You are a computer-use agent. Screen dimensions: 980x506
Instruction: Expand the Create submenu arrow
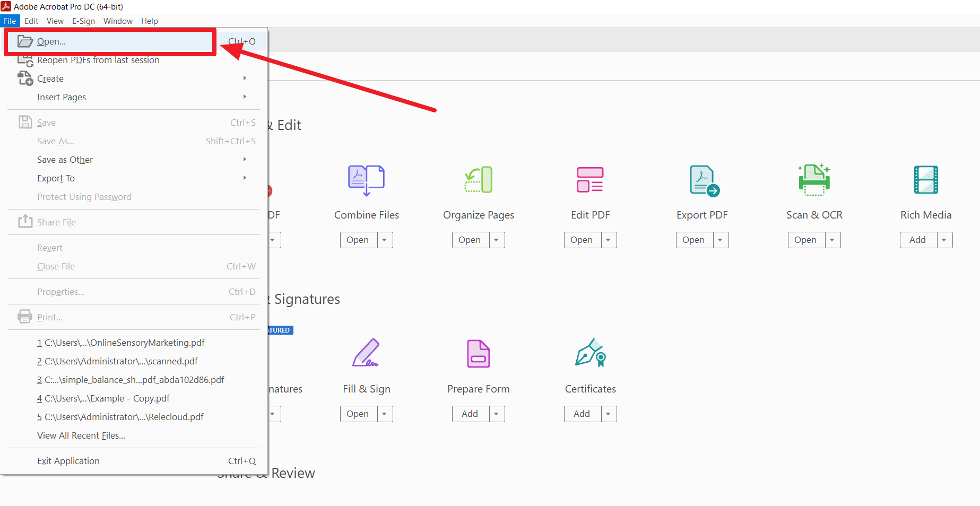click(x=245, y=78)
